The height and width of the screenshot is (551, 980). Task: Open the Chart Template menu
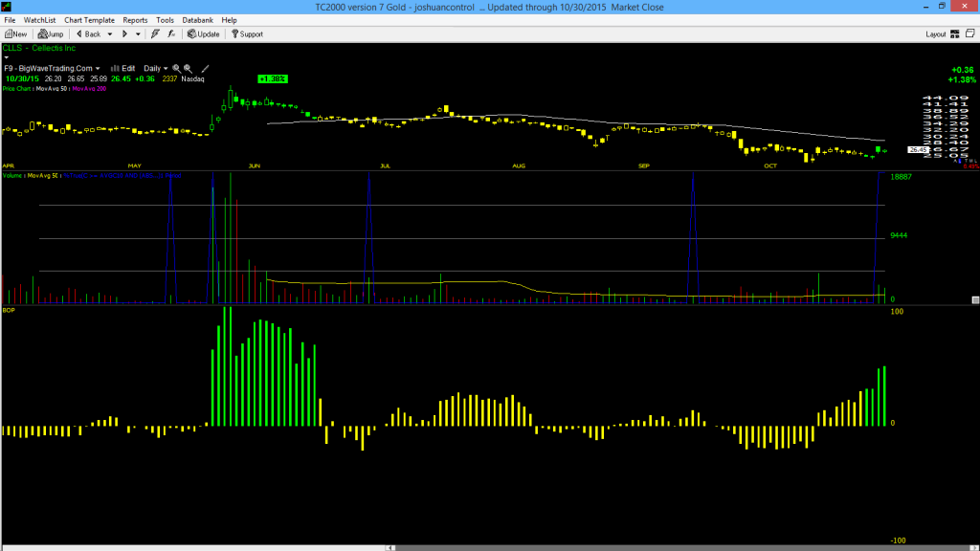89,20
